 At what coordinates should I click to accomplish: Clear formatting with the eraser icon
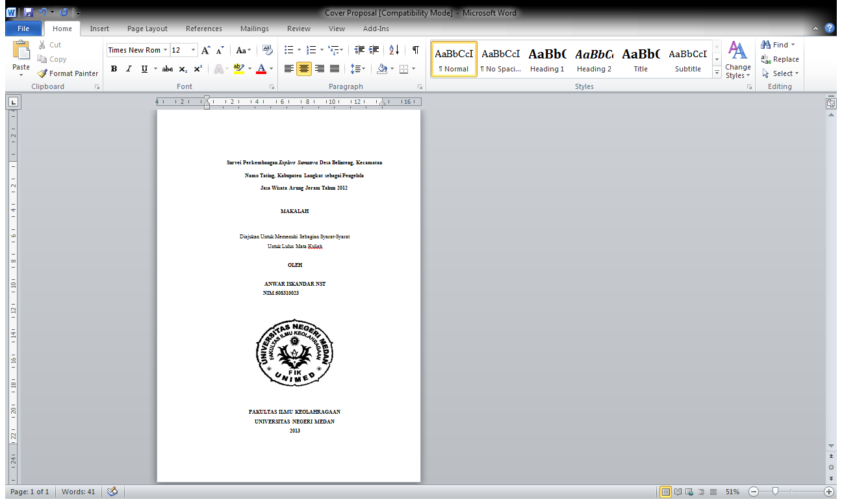[x=267, y=50]
